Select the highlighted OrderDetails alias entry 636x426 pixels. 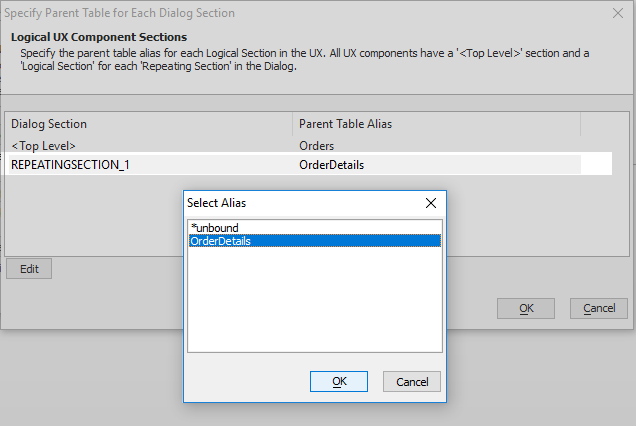click(315, 241)
